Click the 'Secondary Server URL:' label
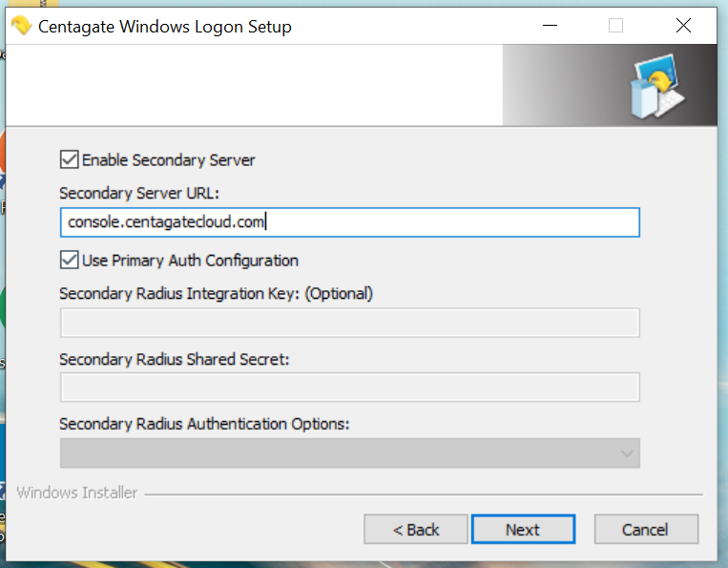Viewport: 728px width, 568px height. click(x=139, y=193)
